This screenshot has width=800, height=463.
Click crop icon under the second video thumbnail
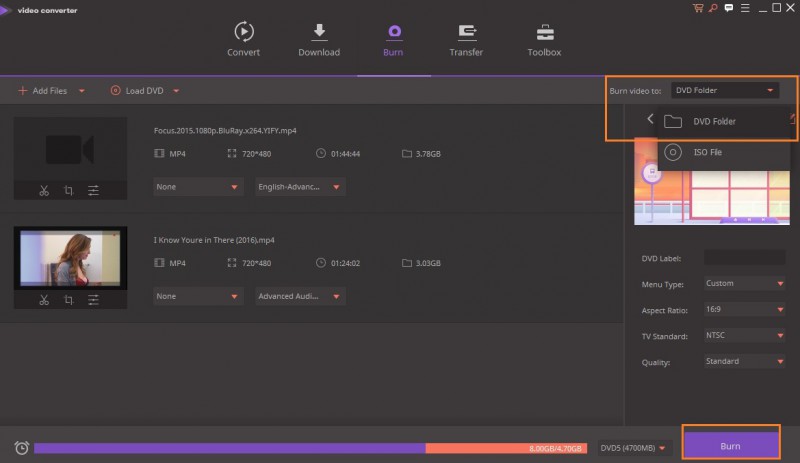tap(69, 299)
